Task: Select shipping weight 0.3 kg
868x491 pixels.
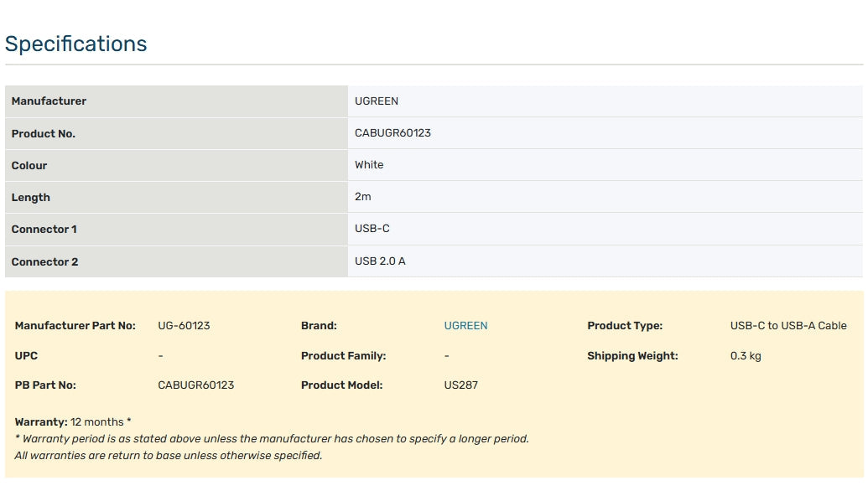Action: click(745, 356)
